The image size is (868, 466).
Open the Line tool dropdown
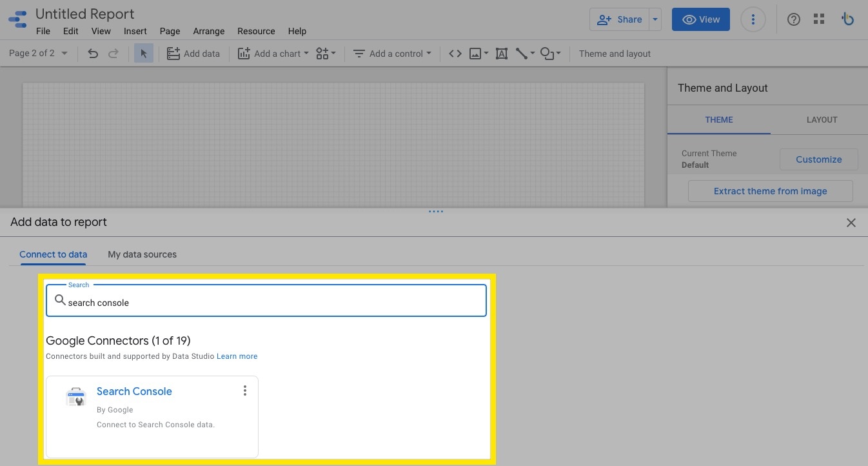click(525, 54)
